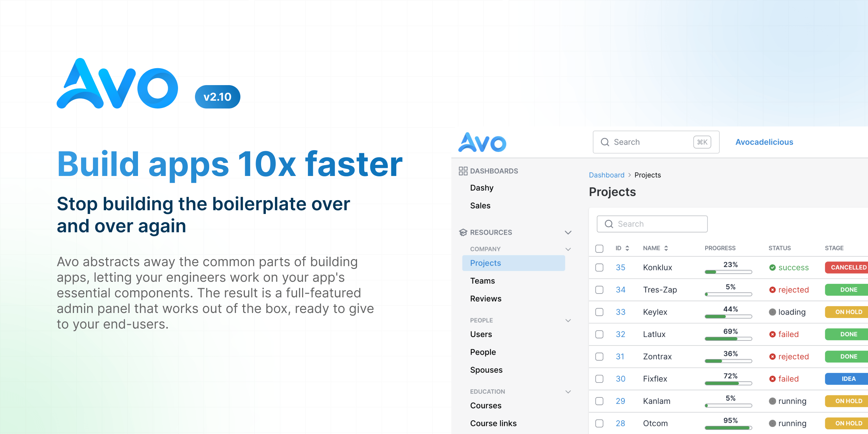The image size is (868, 434).
Task: Switch to the Teams resource
Action: 482,281
